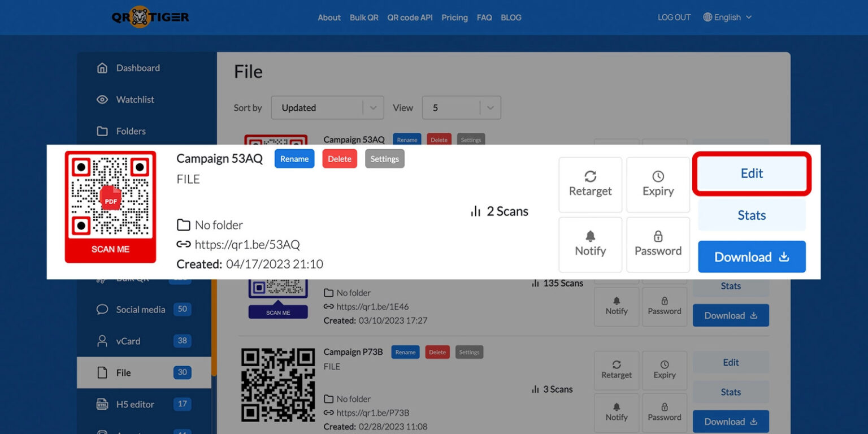Screen dimensions: 868x434
Task: Open Watchlist in the sidebar
Action: (x=144, y=99)
